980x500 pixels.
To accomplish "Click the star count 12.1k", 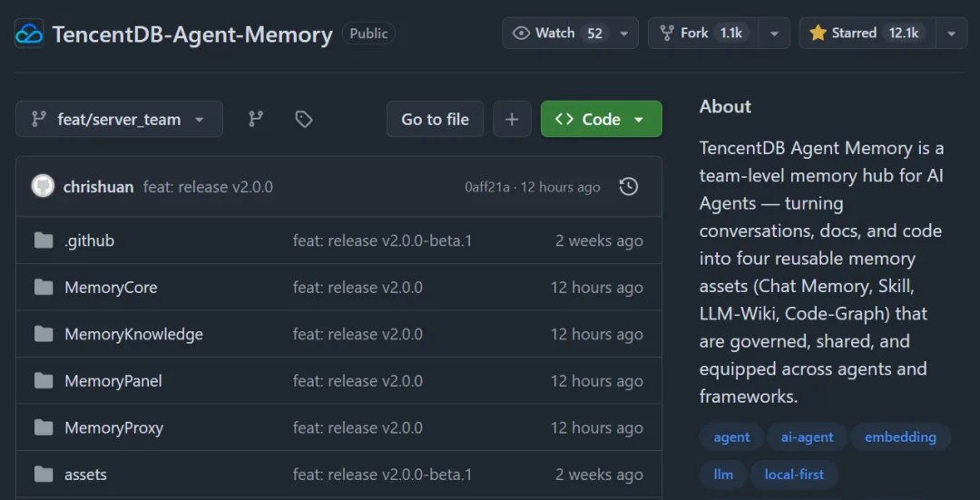I will tap(904, 34).
